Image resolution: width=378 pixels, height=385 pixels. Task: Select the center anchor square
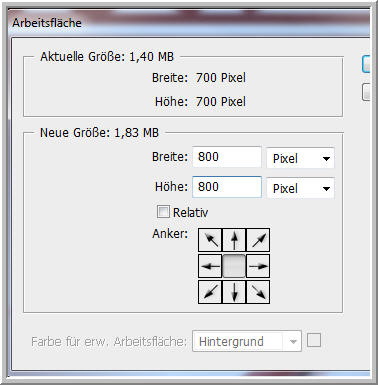(234, 266)
